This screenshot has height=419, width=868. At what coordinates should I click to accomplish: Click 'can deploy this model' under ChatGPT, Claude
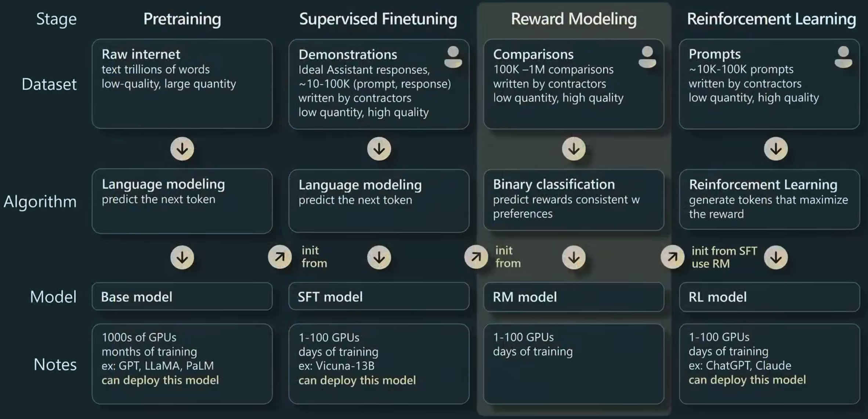coord(747,380)
